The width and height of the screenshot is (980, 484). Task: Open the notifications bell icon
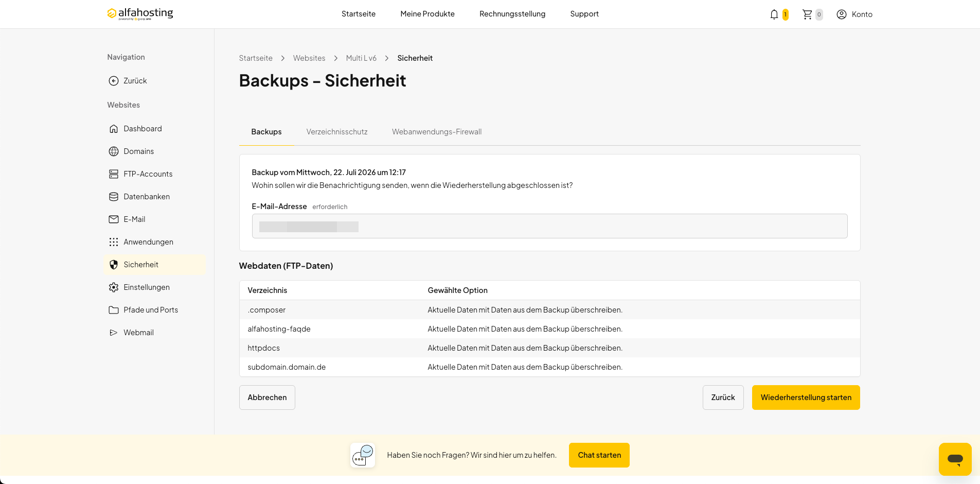[x=774, y=14]
